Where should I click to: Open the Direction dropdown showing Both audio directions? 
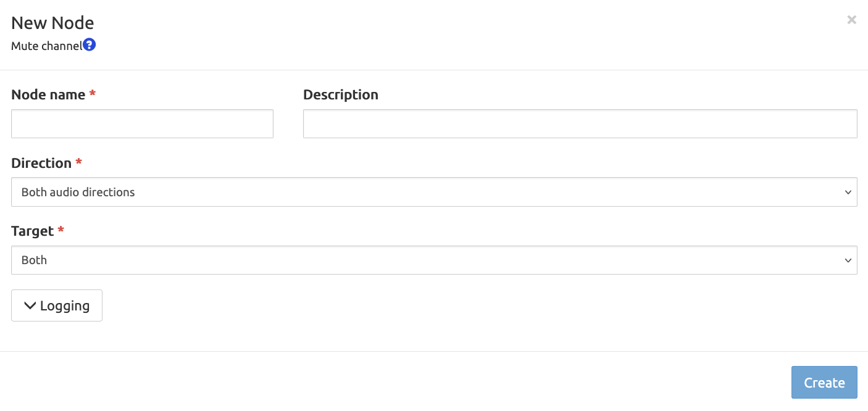click(x=434, y=192)
